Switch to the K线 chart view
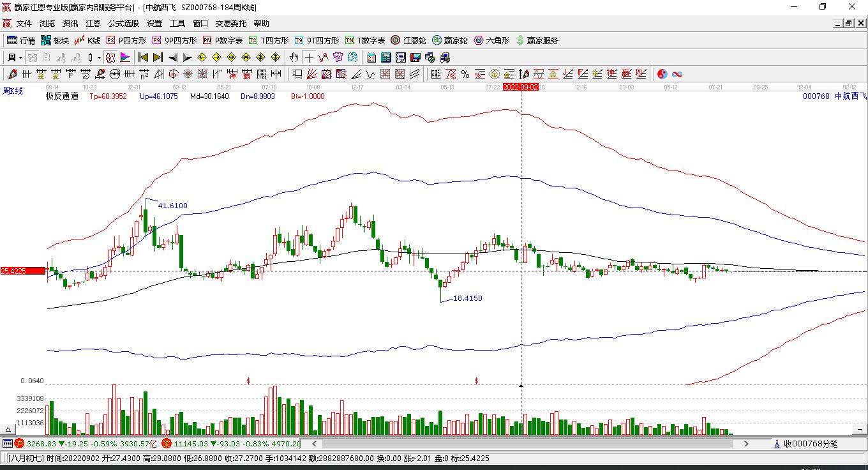The height and width of the screenshot is (470, 868). (x=87, y=40)
